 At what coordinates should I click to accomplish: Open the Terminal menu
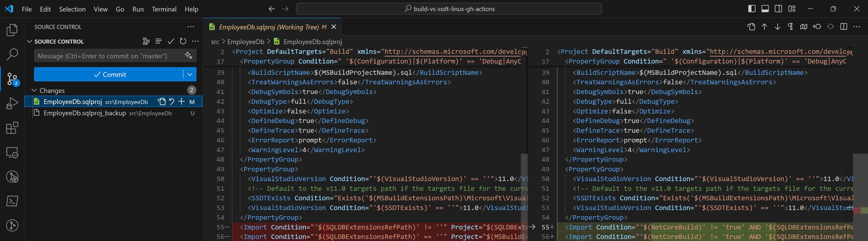pyautogui.click(x=164, y=9)
